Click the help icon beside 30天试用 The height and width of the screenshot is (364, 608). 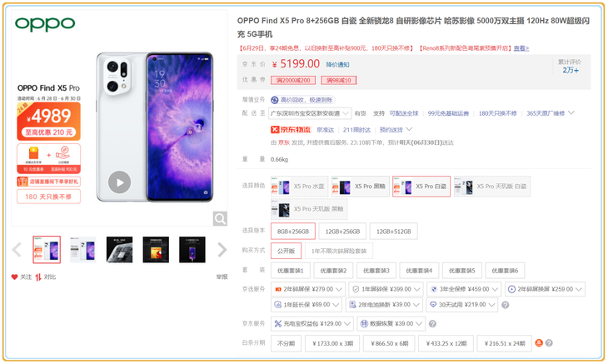[x=505, y=305]
